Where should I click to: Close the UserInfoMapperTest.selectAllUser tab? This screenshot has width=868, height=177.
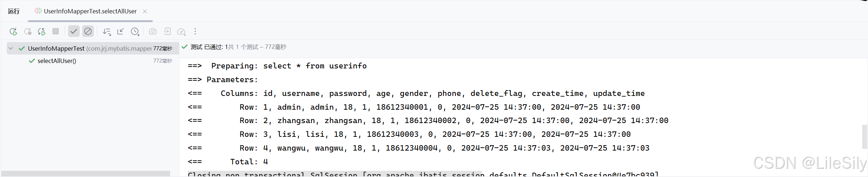tap(145, 11)
